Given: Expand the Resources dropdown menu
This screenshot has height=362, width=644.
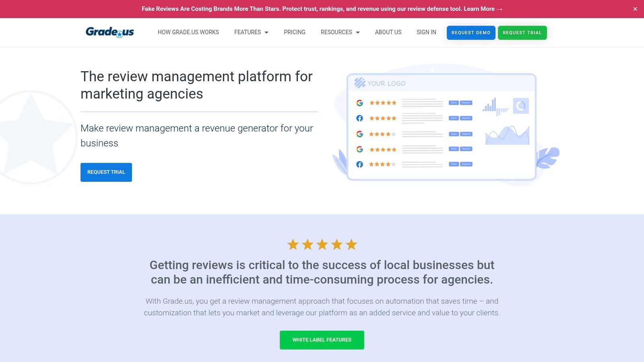Looking at the screenshot, I should coord(340,32).
